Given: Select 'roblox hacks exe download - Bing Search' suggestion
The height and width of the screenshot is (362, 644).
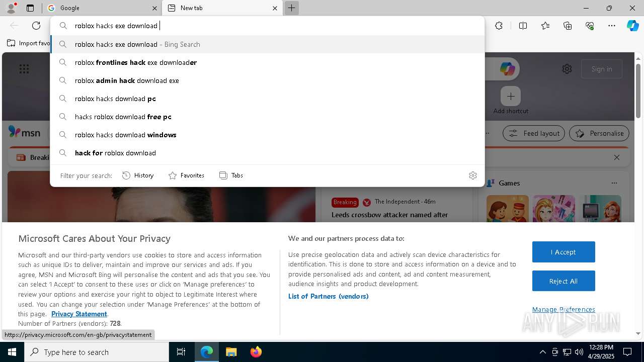Looking at the screenshot, I should [x=267, y=44].
